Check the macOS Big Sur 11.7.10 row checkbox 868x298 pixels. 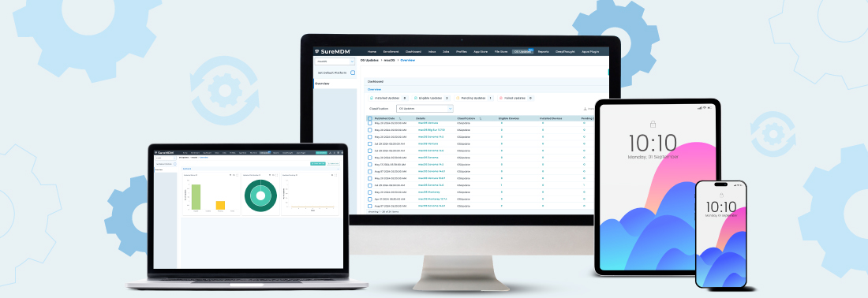pos(370,130)
